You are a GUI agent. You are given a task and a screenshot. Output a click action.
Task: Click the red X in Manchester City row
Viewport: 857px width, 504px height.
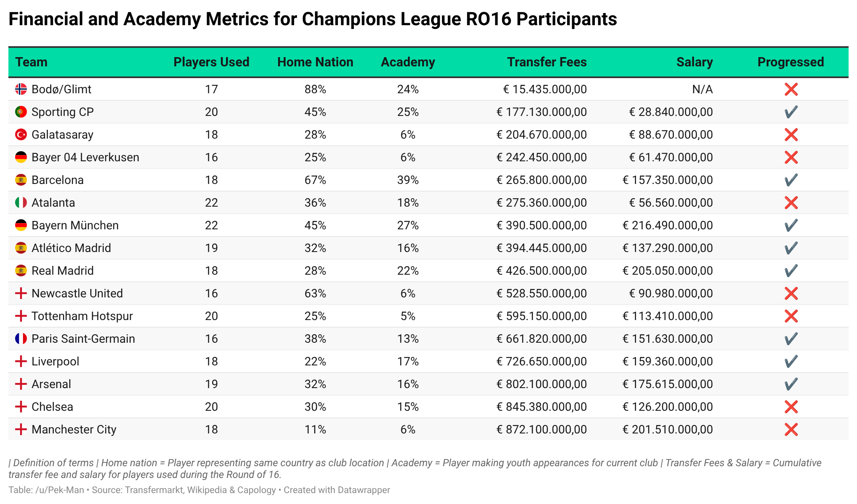pos(791,429)
